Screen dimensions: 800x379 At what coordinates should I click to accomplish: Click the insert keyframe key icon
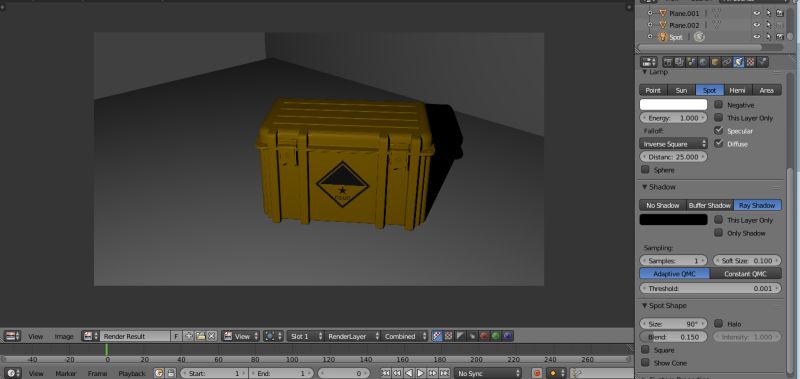coord(576,373)
